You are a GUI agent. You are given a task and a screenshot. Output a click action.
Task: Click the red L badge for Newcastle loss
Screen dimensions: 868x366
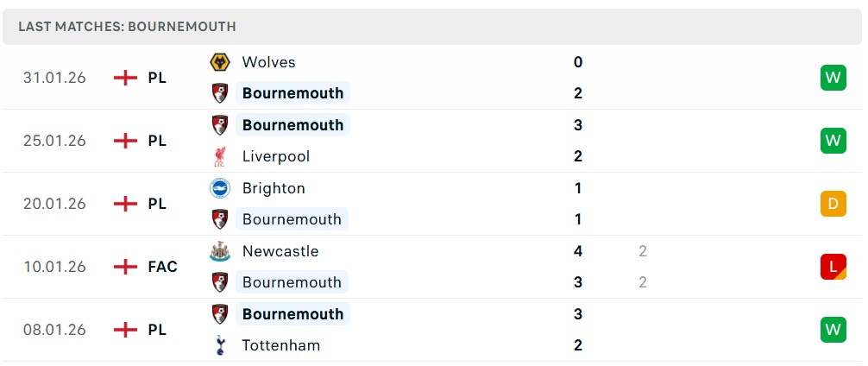coord(833,267)
